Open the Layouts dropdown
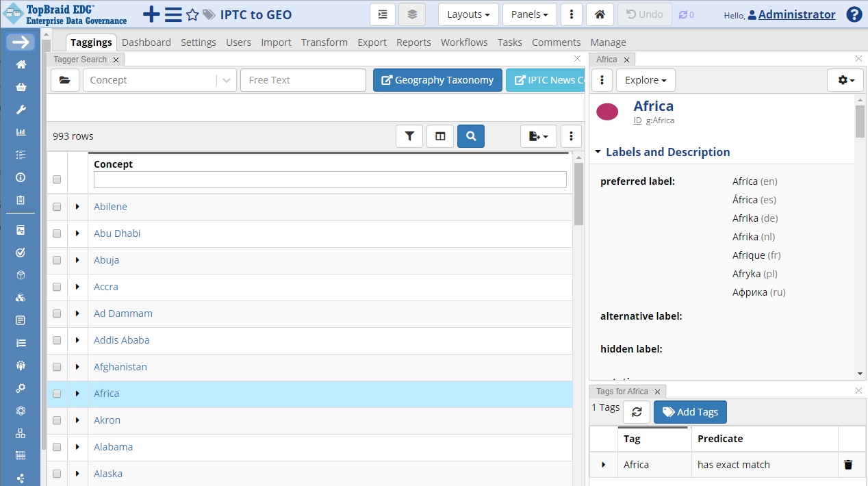The image size is (868, 486). coord(468,14)
